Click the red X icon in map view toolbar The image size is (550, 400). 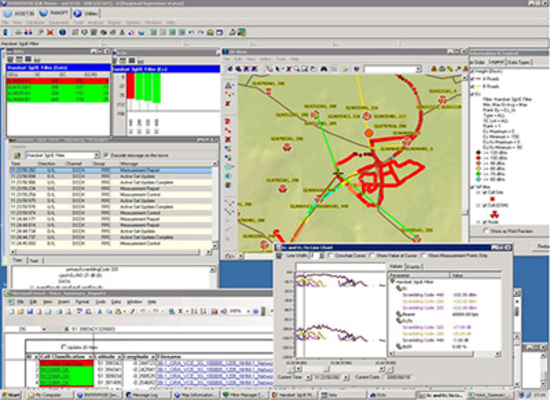[288, 69]
